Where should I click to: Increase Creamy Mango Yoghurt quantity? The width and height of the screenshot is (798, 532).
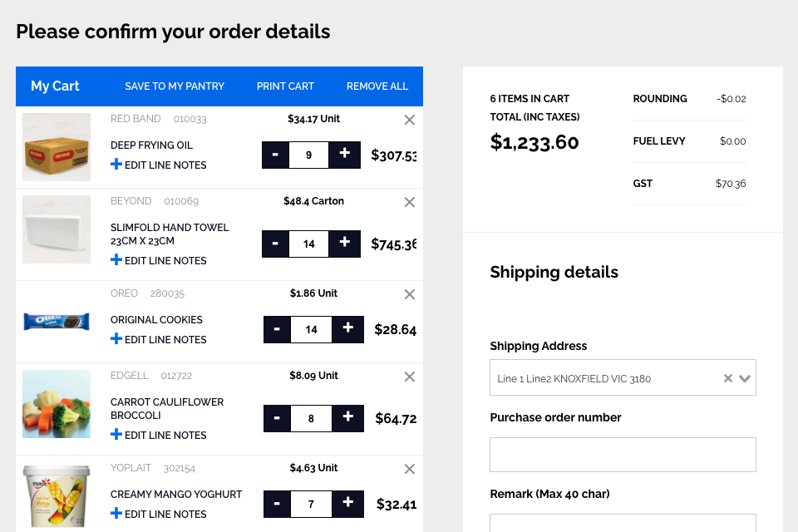pyautogui.click(x=347, y=504)
